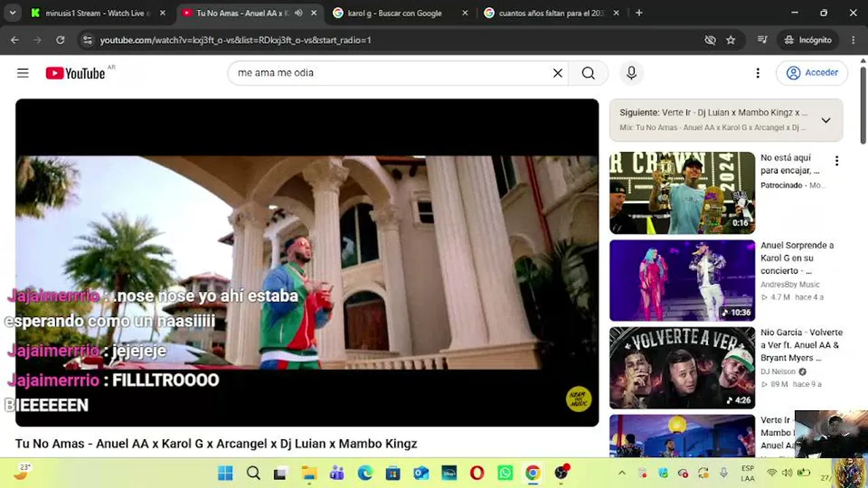Open the AndresBby Music channel name
Screen dimensions: 868x488
pyautogui.click(x=790, y=285)
